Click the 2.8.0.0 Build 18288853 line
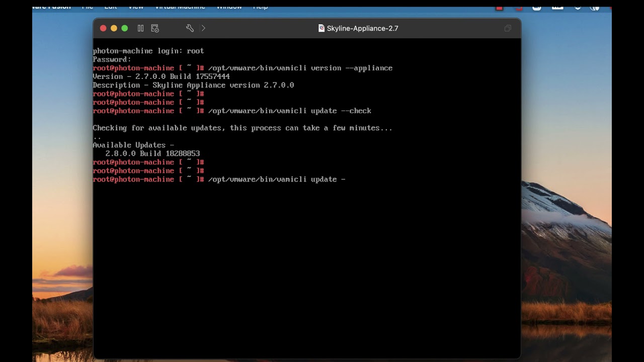This screenshot has width=644, height=362. click(x=152, y=154)
